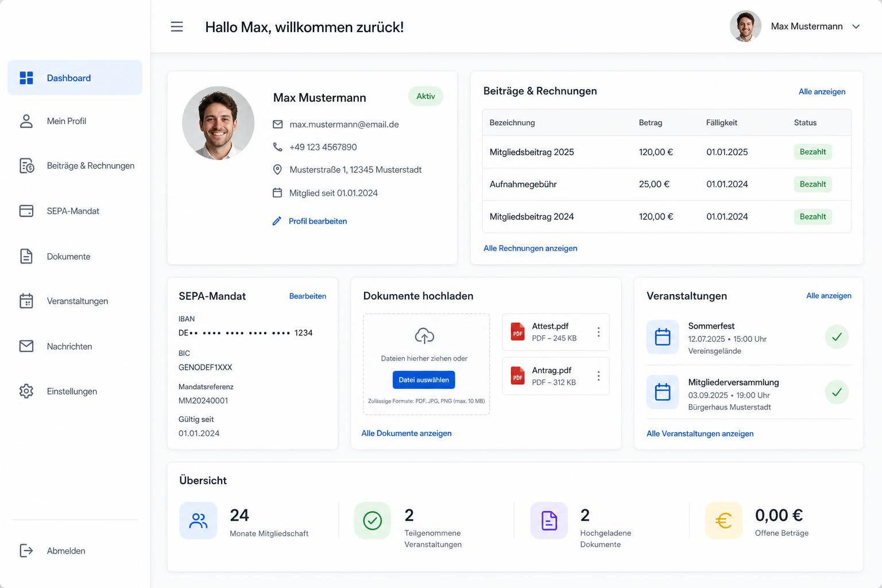Image resolution: width=882 pixels, height=588 pixels.
Task: Open the hamburger menu icon
Action: (177, 26)
